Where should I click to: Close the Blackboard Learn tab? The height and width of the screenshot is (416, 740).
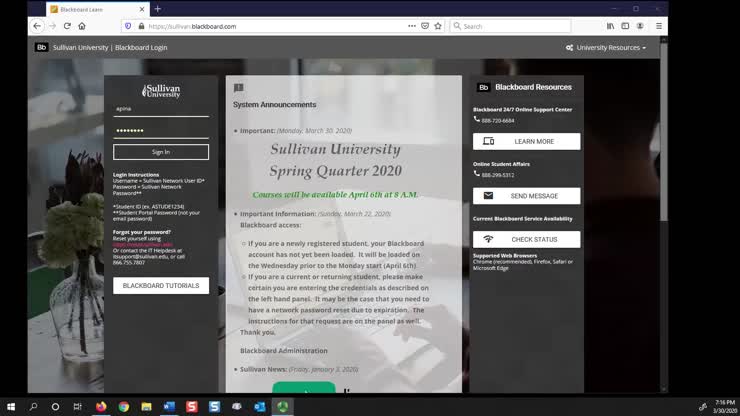tap(142, 9)
